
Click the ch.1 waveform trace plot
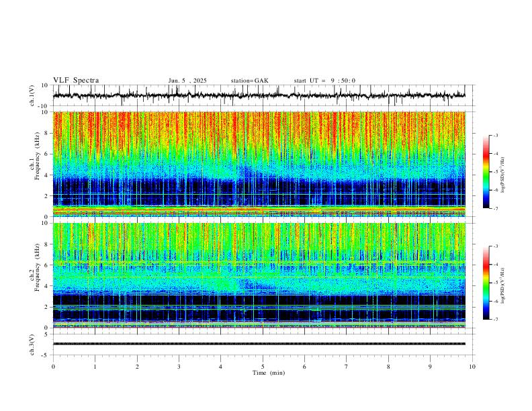coord(259,95)
